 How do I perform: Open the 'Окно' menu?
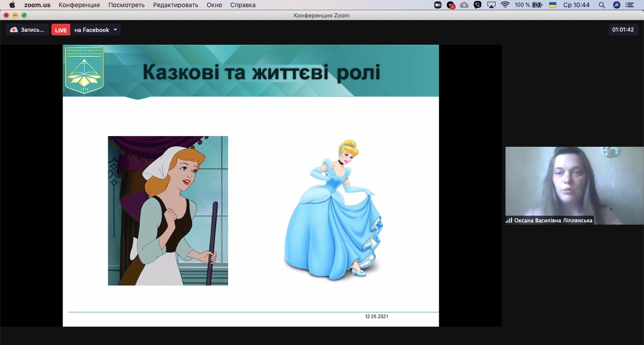tap(214, 5)
